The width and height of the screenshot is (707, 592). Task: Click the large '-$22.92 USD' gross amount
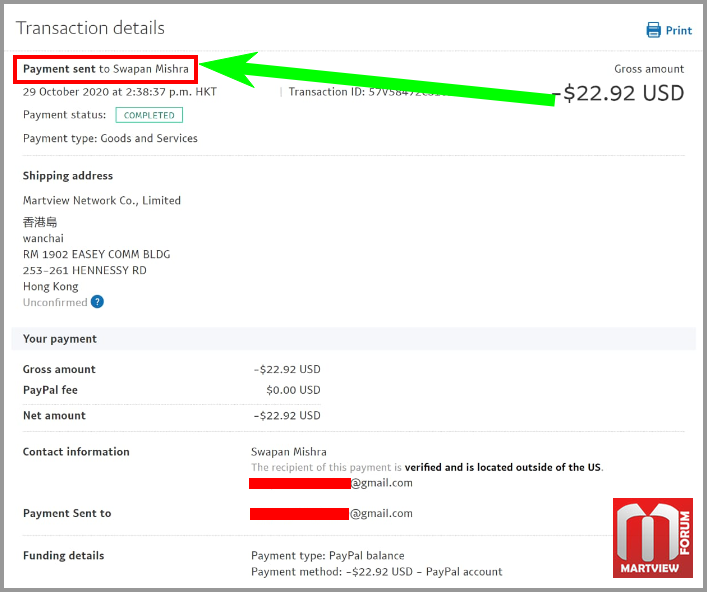(619, 93)
